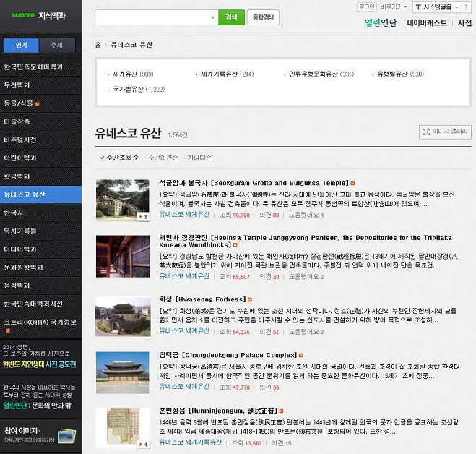Image resolution: width=476 pixels, height=454 pixels.
Task: Open the 세계기록유산 (244) category link
Action: [227, 74]
